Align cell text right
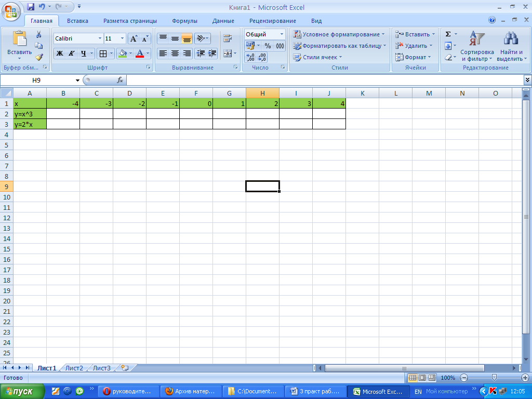 point(187,54)
